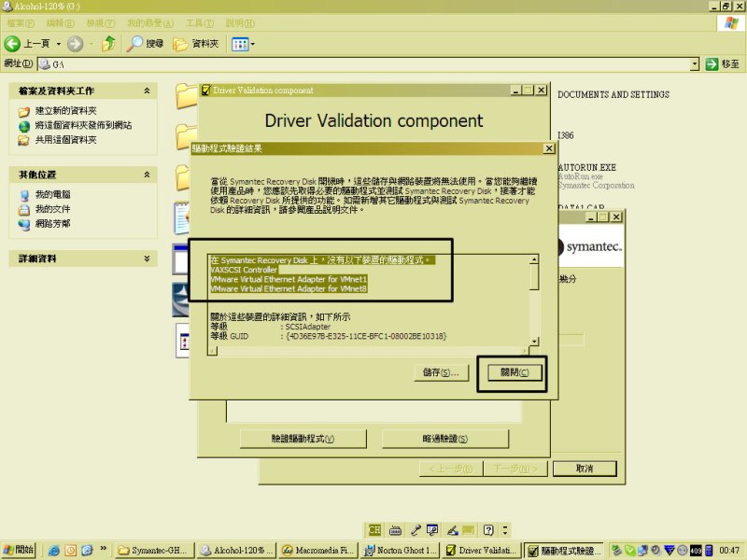Click the address bar showing G:\

pyautogui.click(x=364, y=63)
